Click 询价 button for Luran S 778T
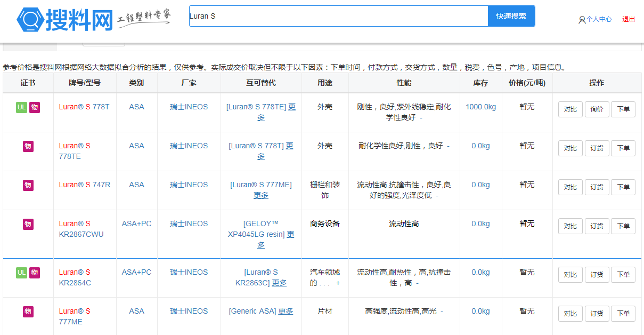Viewport: 644px width, 335px height. click(597, 109)
